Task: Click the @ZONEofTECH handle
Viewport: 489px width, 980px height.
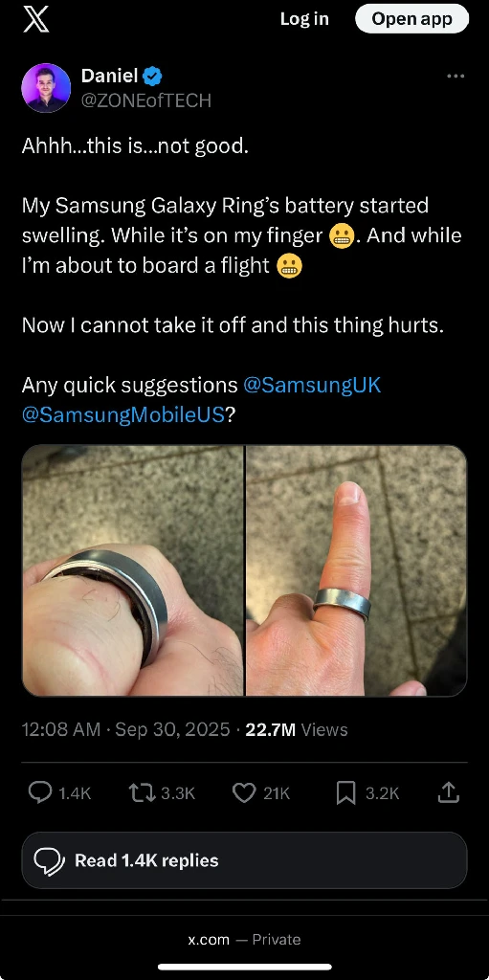Action: click(146, 100)
